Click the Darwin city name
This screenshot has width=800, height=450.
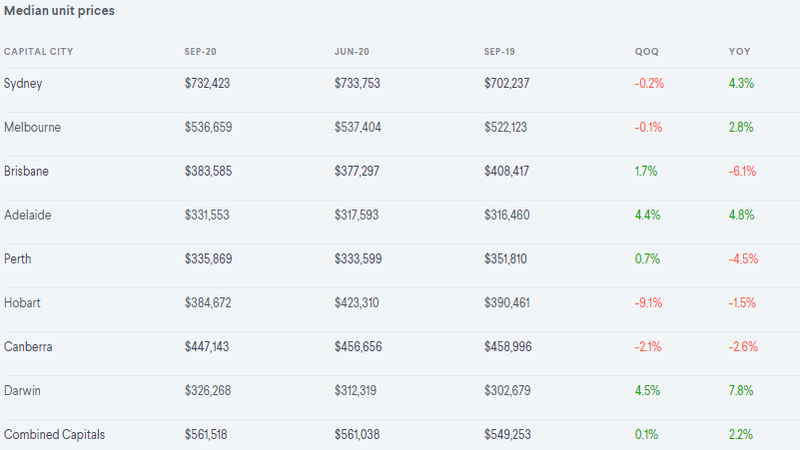pyautogui.click(x=22, y=390)
